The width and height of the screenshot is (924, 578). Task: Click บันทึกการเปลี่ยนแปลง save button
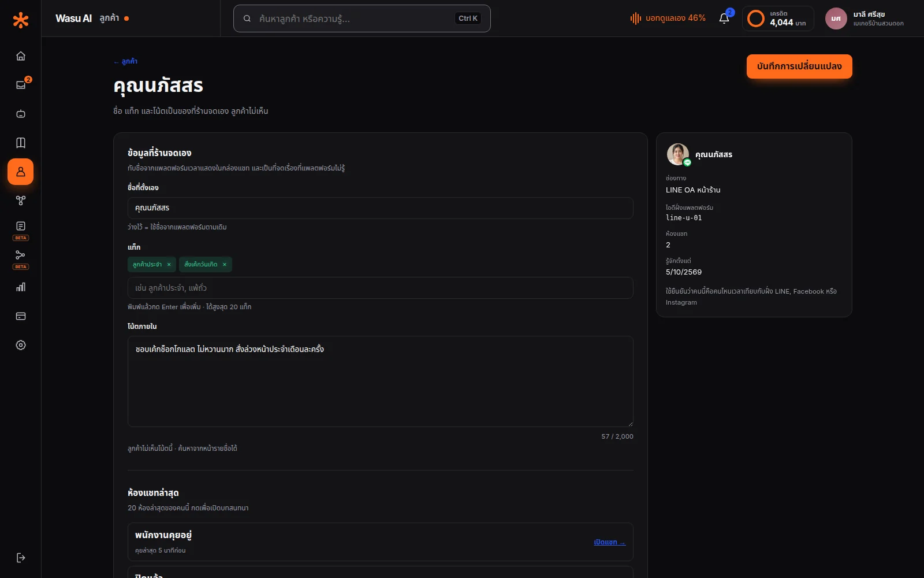[x=799, y=66]
